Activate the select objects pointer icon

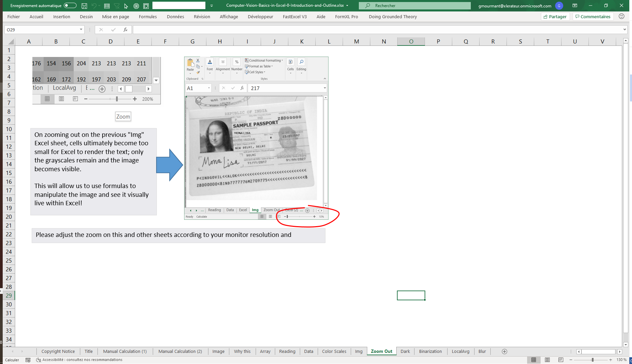point(126,6)
